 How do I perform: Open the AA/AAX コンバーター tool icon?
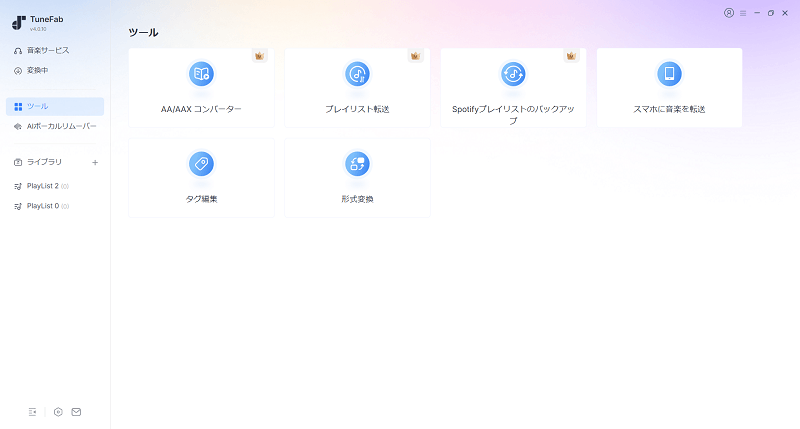(201, 74)
